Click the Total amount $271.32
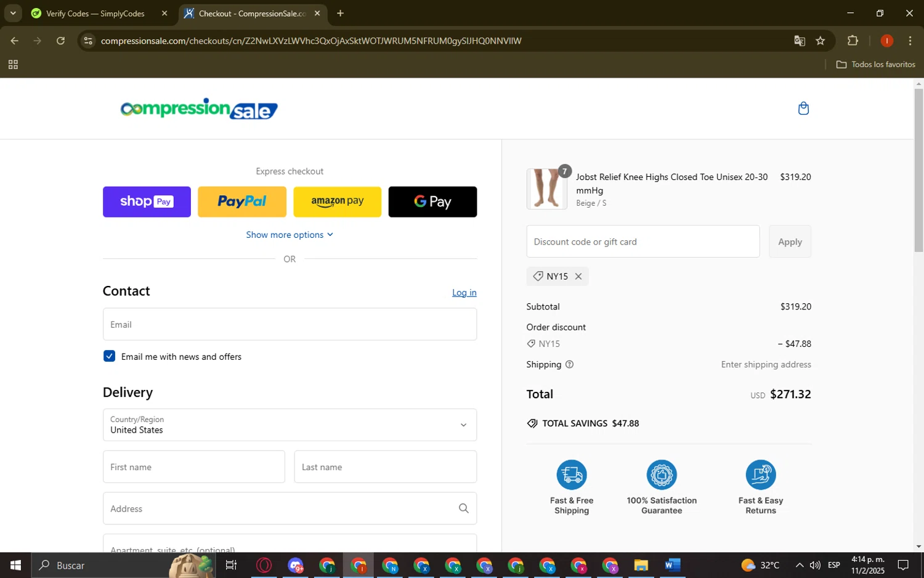 coord(790,394)
